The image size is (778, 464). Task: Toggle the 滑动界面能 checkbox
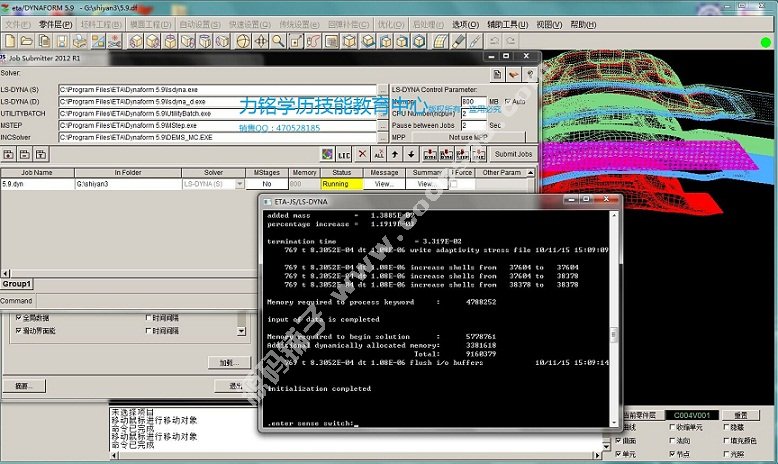[x=18, y=331]
